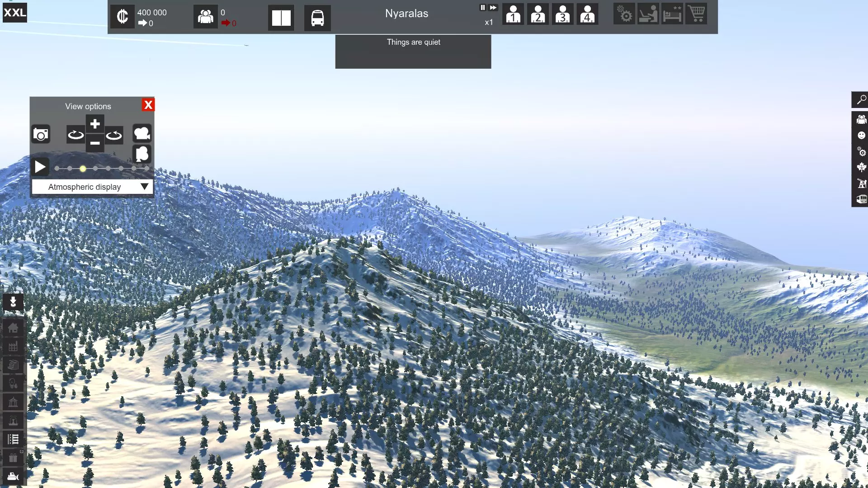Select citizen class 3 filter
Screen dimensions: 868x488
(562, 14)
